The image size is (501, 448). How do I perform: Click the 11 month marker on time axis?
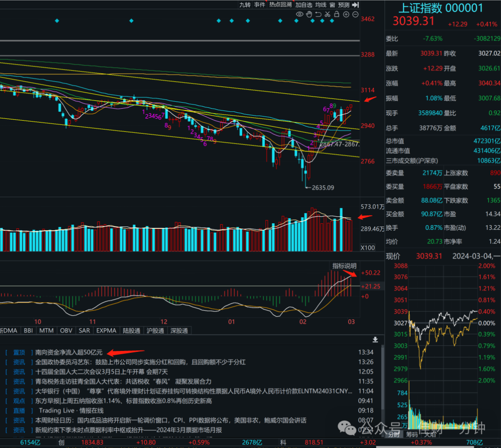92,322
